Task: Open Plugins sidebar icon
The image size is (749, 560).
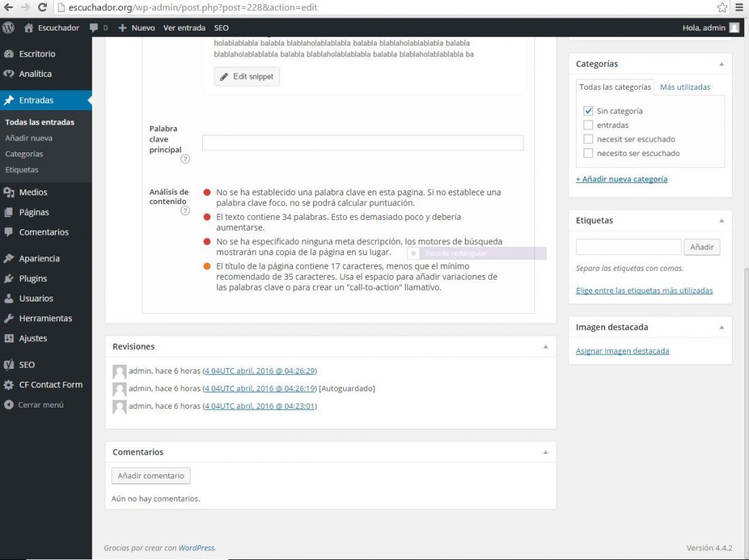Action: click(x=9, y=278)
